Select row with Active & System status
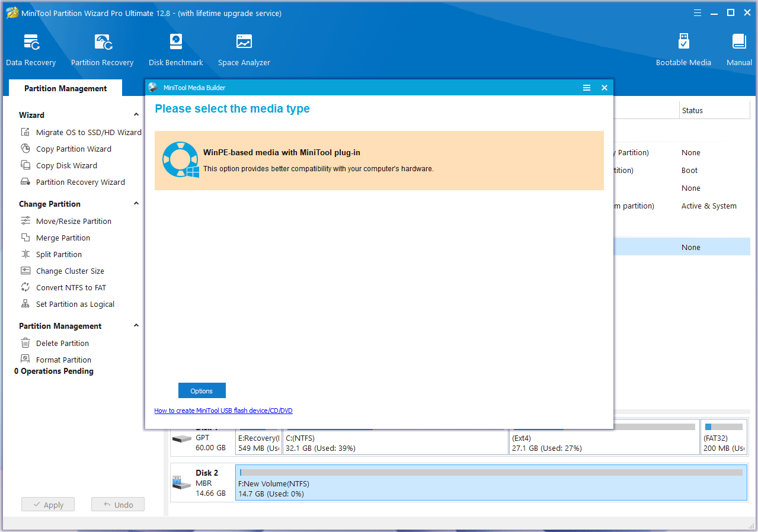758x532 pixels. point(682,206)
